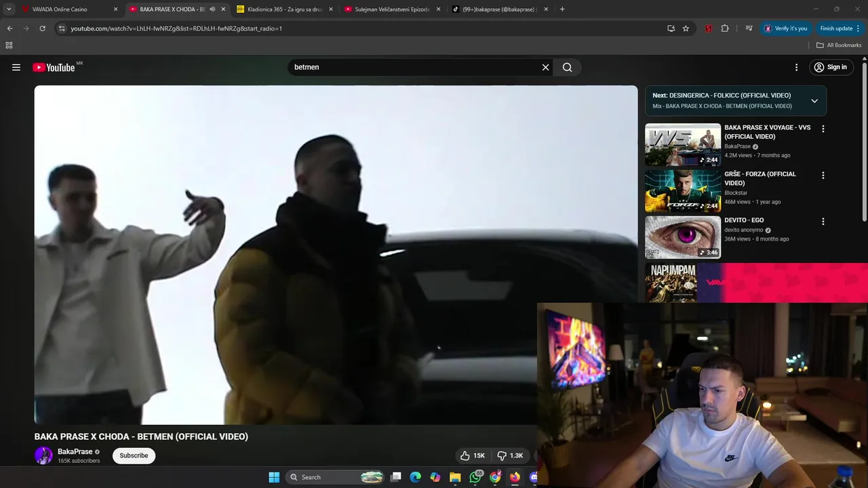This screenshot has height=488, width=868.
Task: Open the YouTube guide hamburger menu
Action: click(16, 67)
